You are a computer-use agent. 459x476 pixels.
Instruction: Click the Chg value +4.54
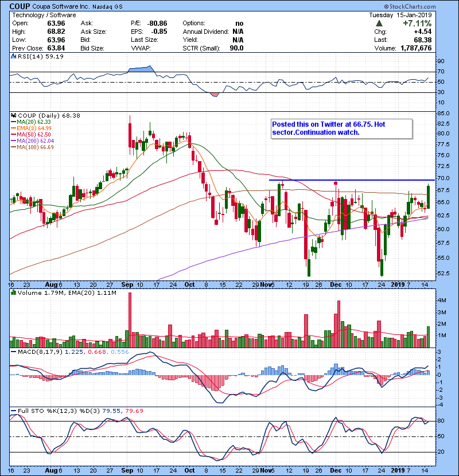pos(423,32)
